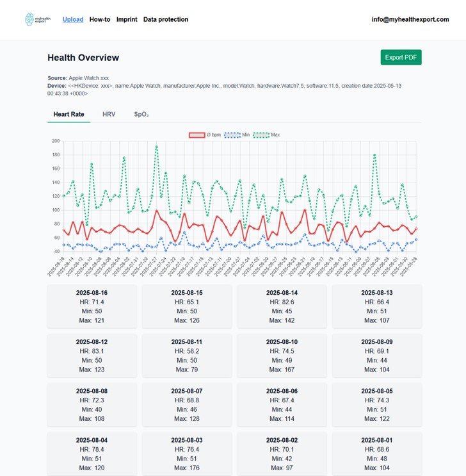The height and width of the screenshot is (476, 466).
Task: Click the 2025-08-13 heart rate card
Action: (376, 306)
